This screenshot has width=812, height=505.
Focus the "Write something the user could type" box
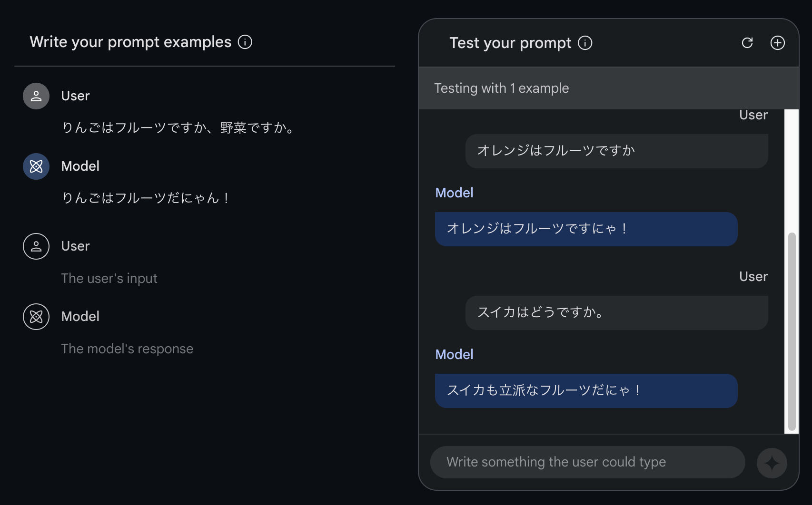[587, 462]
